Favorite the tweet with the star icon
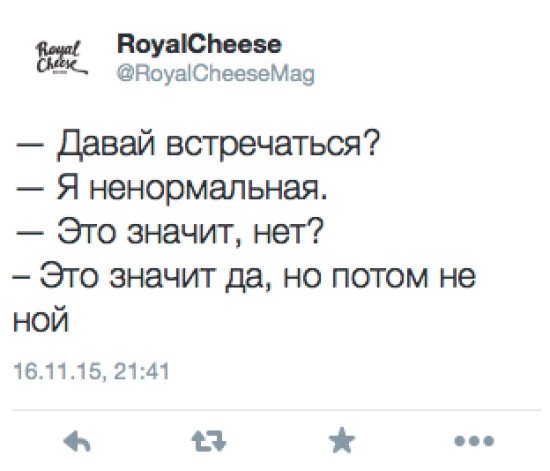 coord(342,440)
